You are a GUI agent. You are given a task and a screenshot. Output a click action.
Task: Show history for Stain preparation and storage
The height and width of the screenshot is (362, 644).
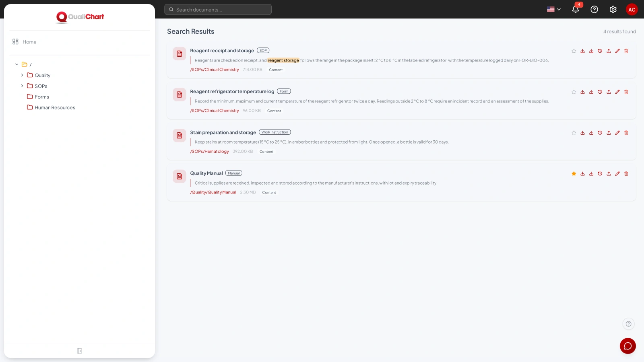pos(600,133)
